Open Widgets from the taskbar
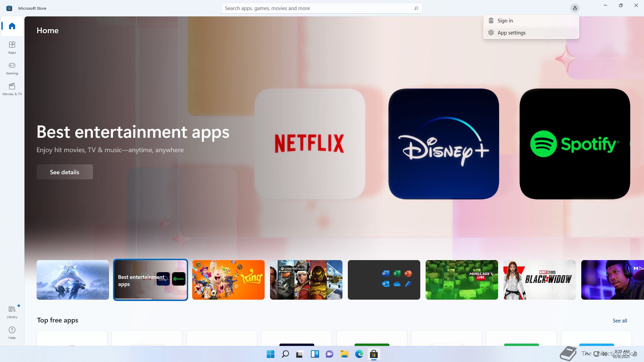Screen dimensions: 644x362 pyautogui.click(x=315, y=354)
